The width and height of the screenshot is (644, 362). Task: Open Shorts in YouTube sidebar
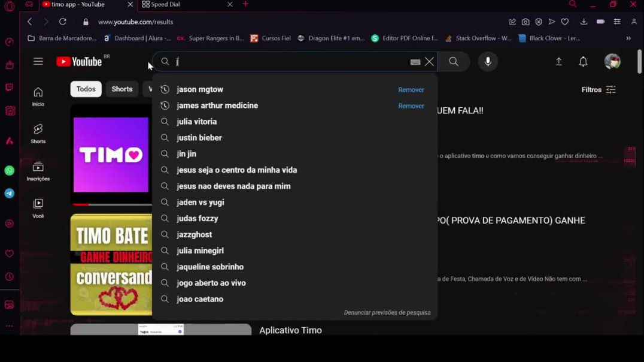click(x=38, y=134)
